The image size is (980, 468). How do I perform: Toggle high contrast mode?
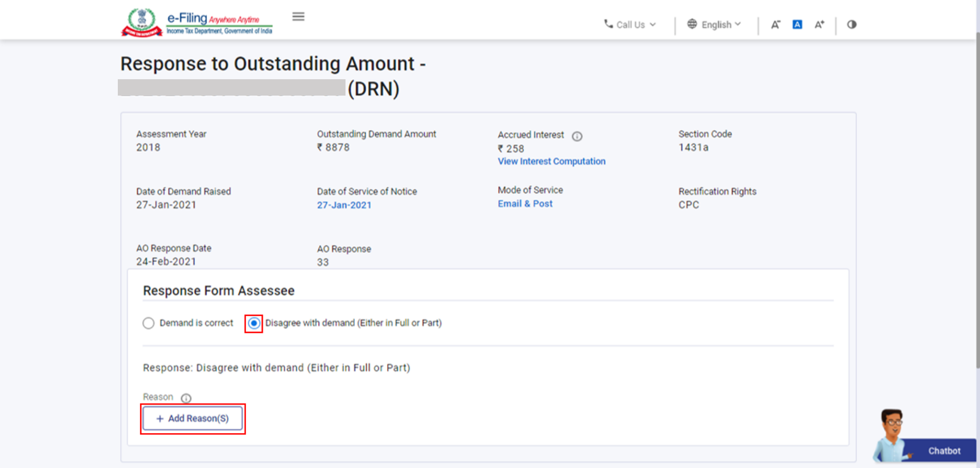[852, 25]
